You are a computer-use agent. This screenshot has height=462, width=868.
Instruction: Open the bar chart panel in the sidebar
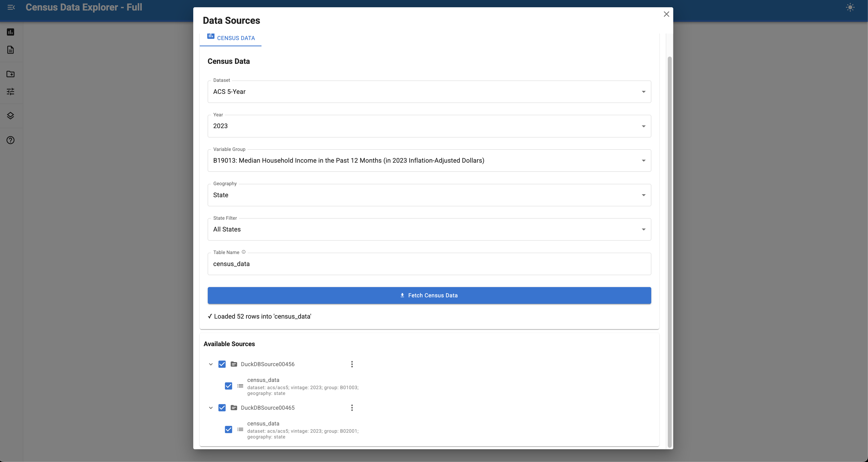point(10,32)
